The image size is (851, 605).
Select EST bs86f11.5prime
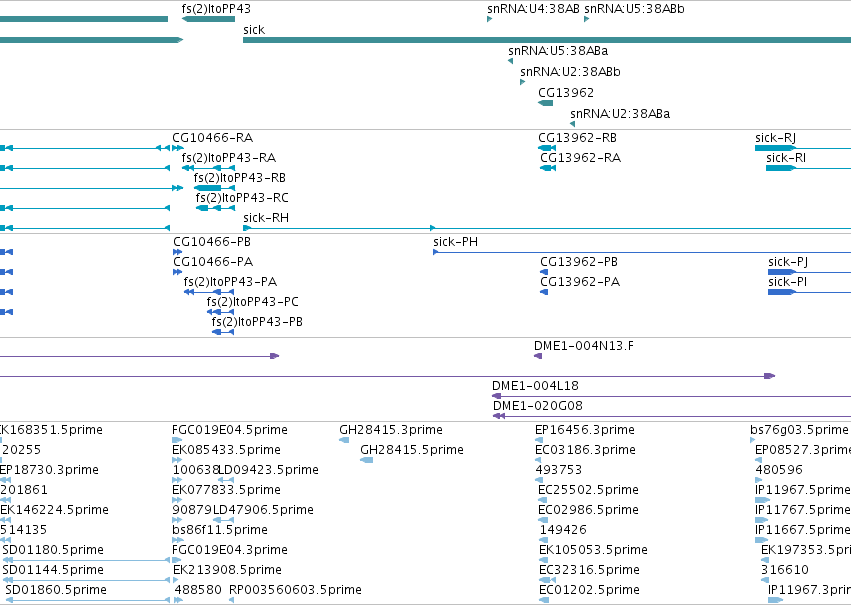pyautogui.click(x=220, y=530)
